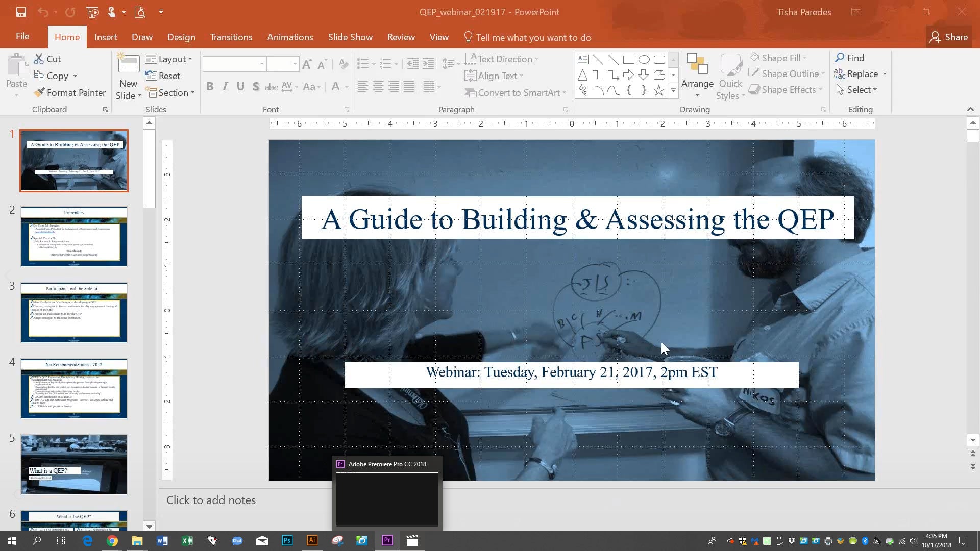Expand the Section dropdown

click(170, 93)
